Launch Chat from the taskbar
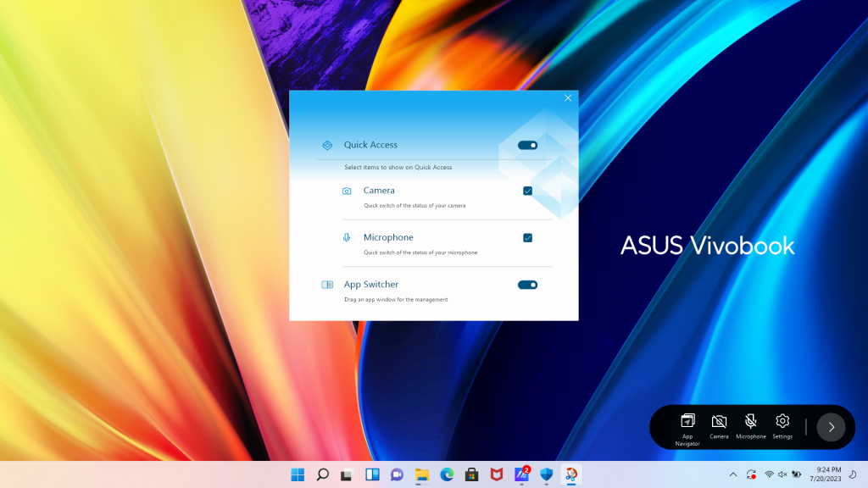 (x=397, y=474)
